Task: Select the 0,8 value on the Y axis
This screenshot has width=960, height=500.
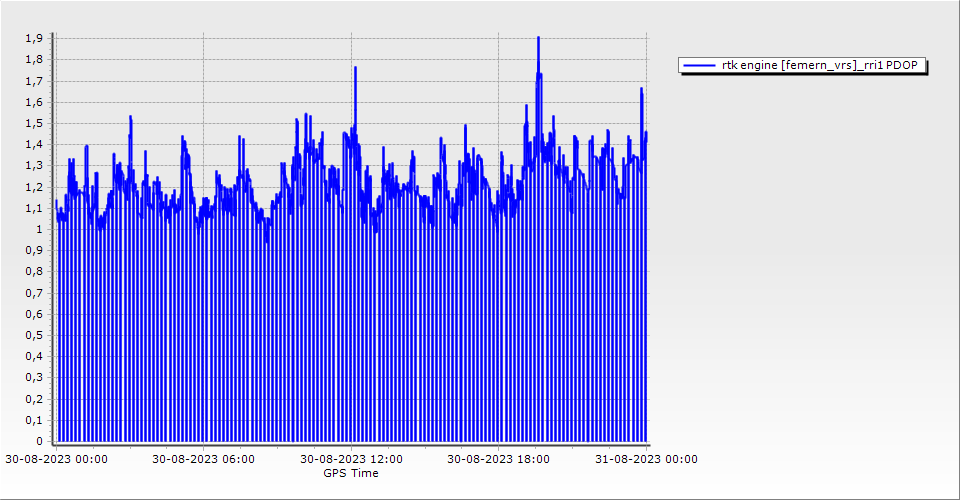Action: [x=34, y=271]
